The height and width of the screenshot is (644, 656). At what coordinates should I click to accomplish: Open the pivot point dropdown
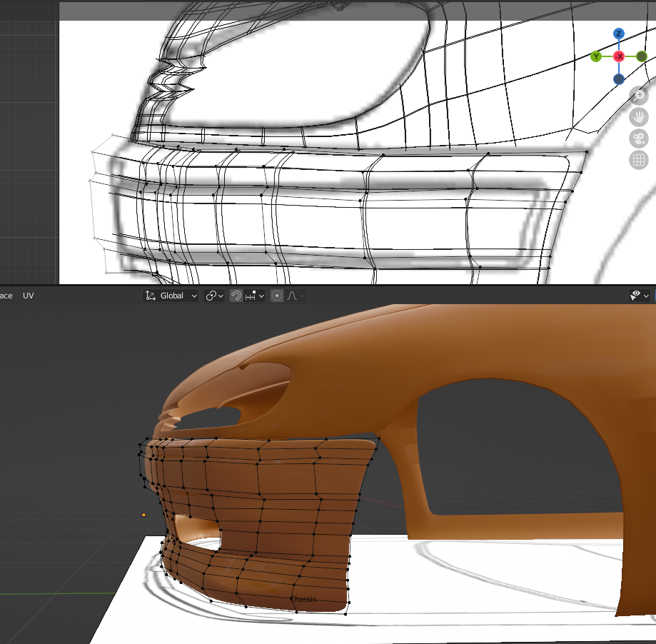[214, 296]
